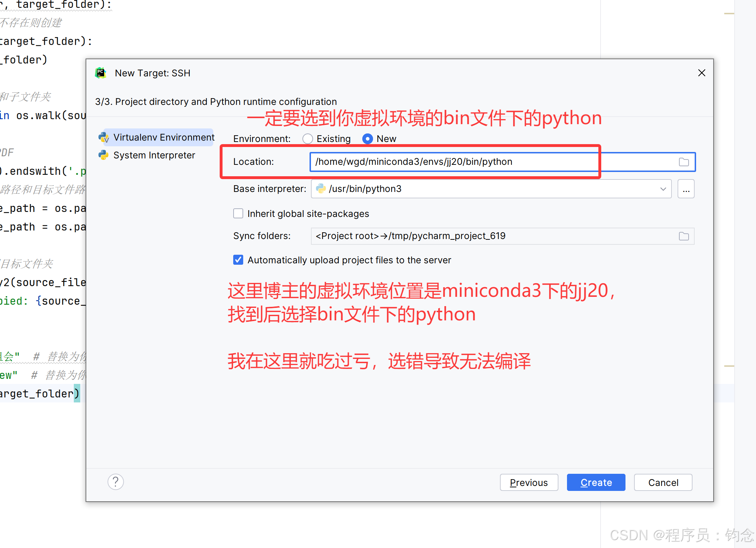Click the "..." browse button for Base interpreter
756x548 pixels.
[686, 189]
